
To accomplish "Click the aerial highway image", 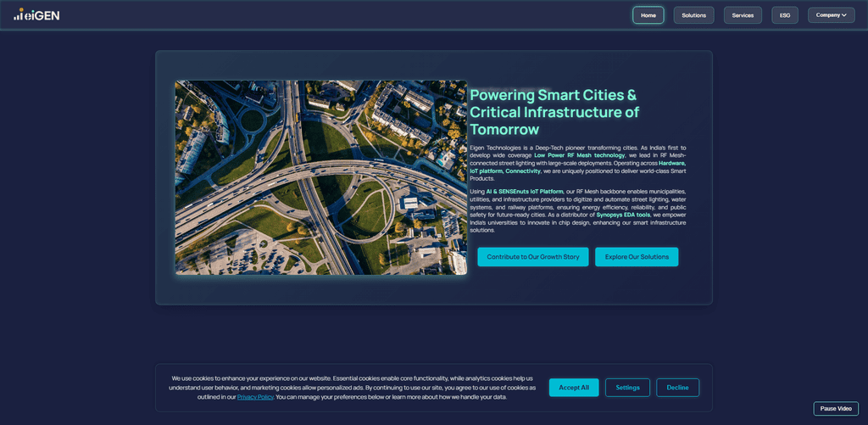I will [x=321, y=177].
